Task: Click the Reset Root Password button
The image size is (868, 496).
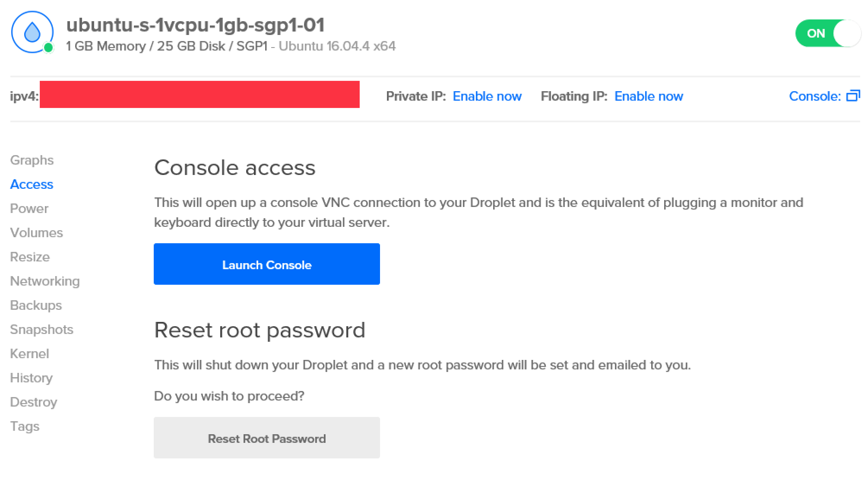Action: pyautogui.click(x=267, y=438)
